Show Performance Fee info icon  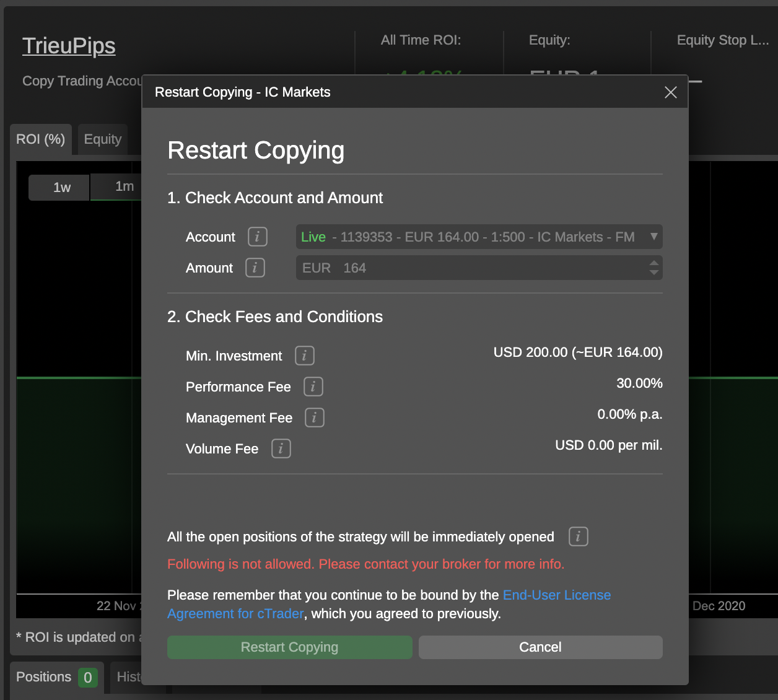(313, 387)
